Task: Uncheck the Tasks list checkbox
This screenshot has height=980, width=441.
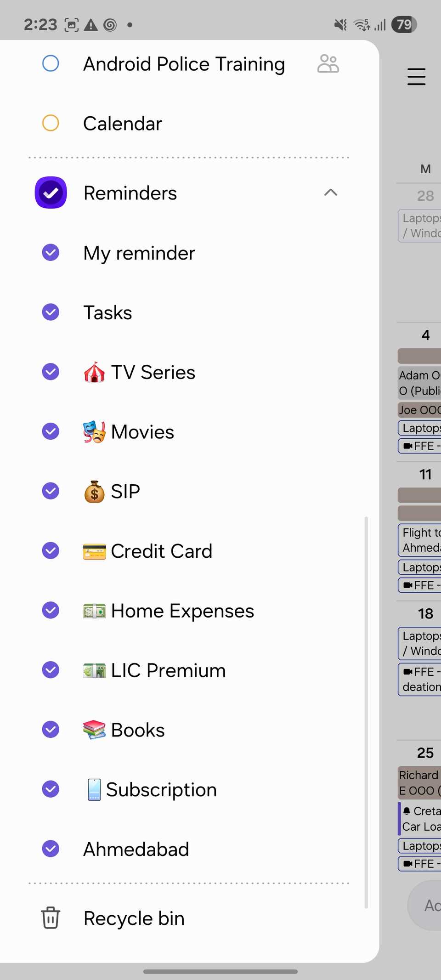Action: coord(51,312)
